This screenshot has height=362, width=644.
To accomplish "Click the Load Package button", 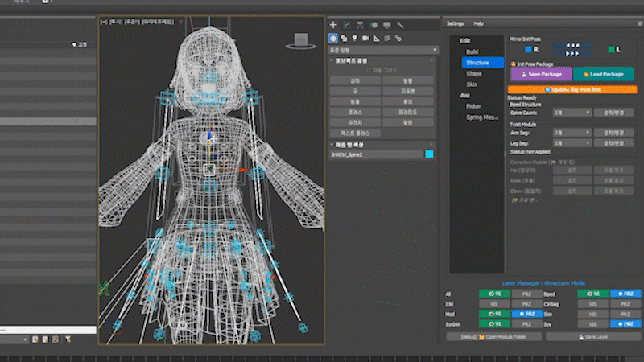I will pyautogui.click(x=602, y=74).
